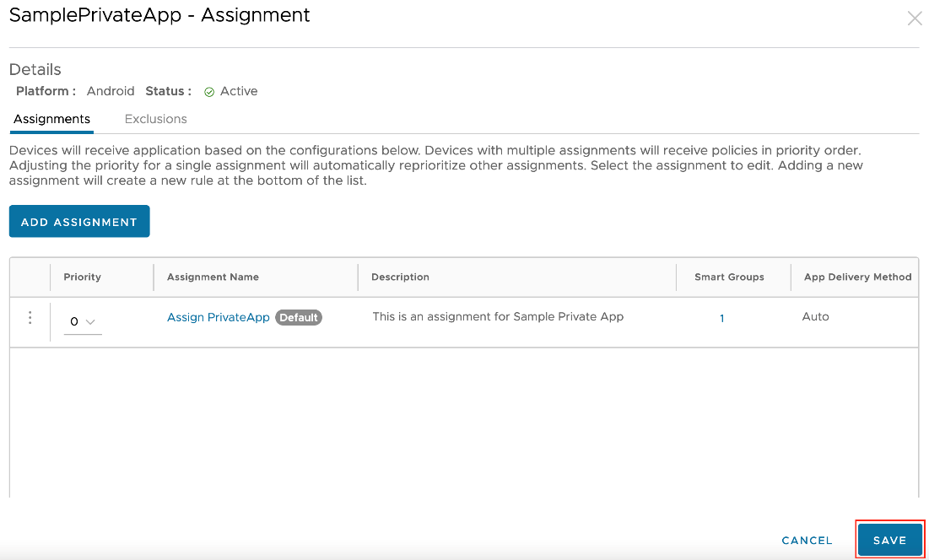Expand the App Delivery Method column options
The width and height of the screenshot is (929, 560).
[857, 277]
